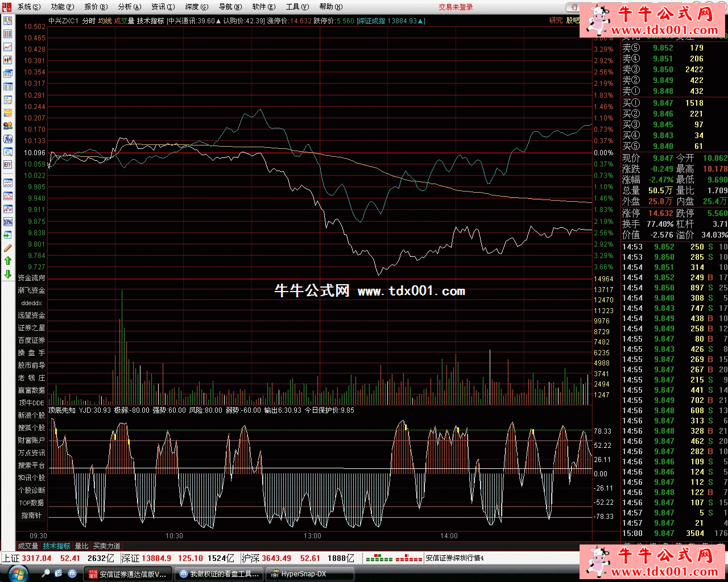
Task: Click the 上证 index value in status bar
Action: [36, 559]
